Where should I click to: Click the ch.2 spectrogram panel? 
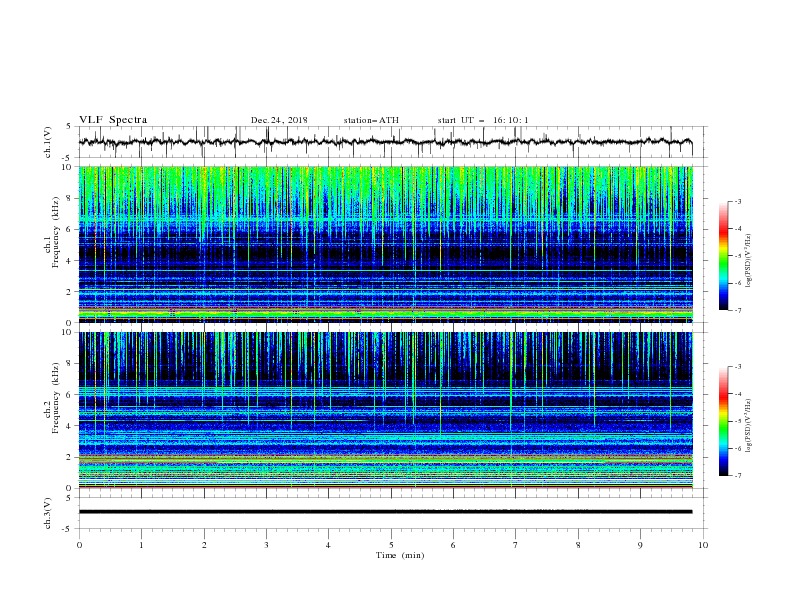pyautogui.click(x=386, y=410)
